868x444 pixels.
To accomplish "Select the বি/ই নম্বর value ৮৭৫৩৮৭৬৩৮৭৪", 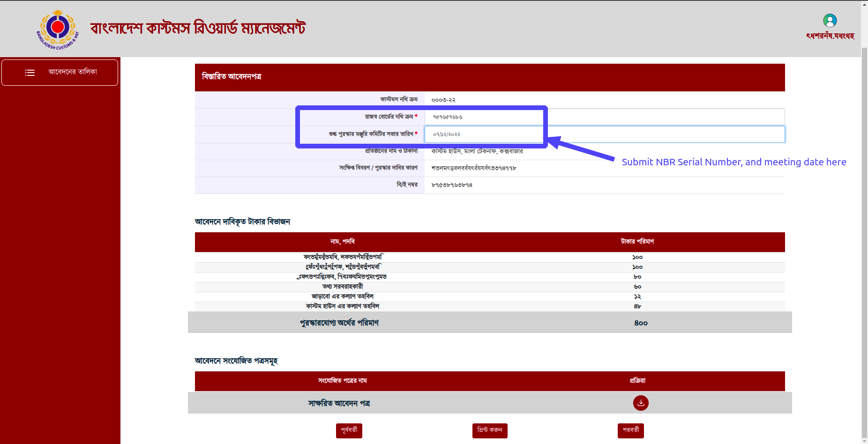I will click(452, 185).
